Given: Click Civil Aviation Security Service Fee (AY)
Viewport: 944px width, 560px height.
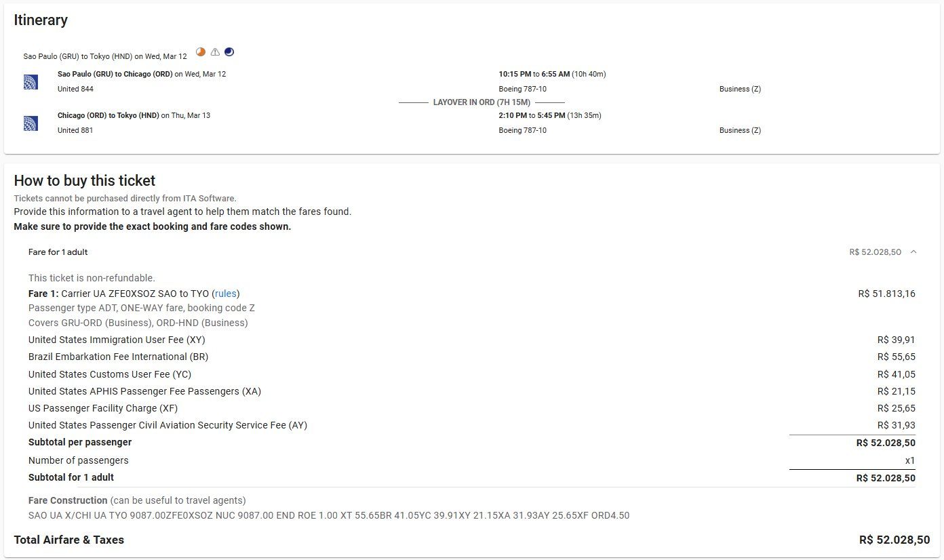Looking at the screenshot, I should (168, 425).
